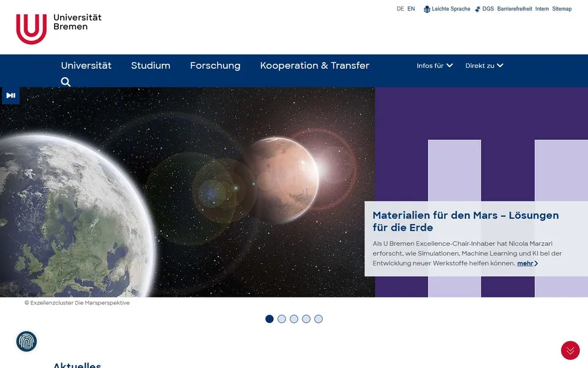Screen dimensions: 588x368
Task: Open the fingerprint privacy settings icon
Action: point(26,342)
